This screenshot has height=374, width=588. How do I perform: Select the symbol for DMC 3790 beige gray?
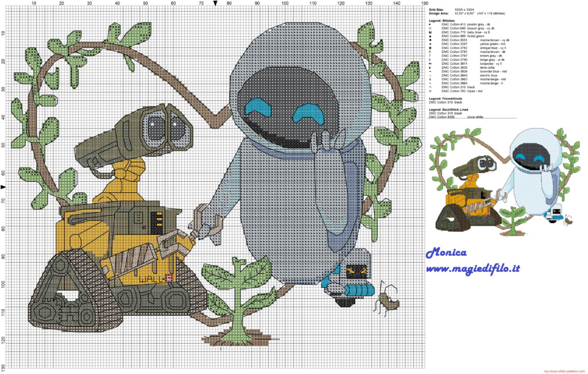coord(430,60)
